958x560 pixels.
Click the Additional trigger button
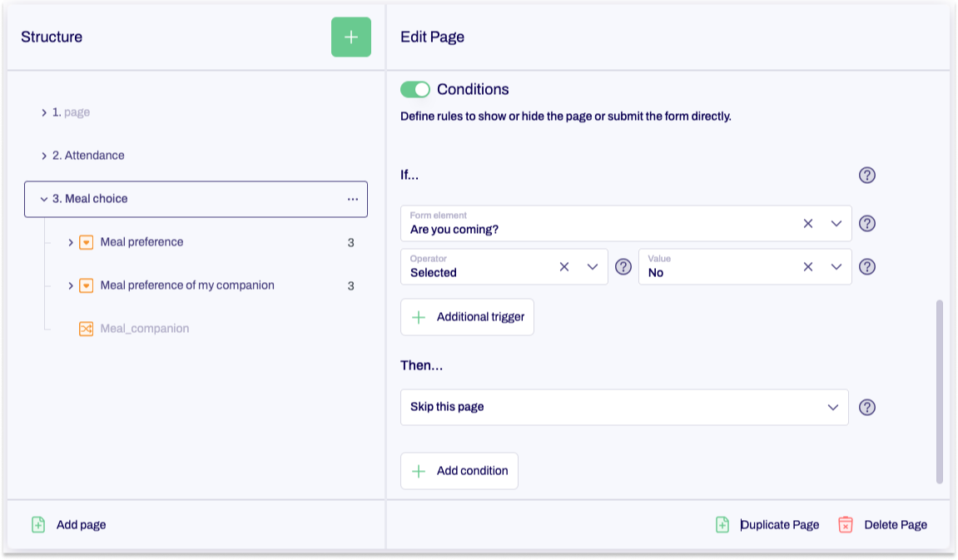pos(467,317)
